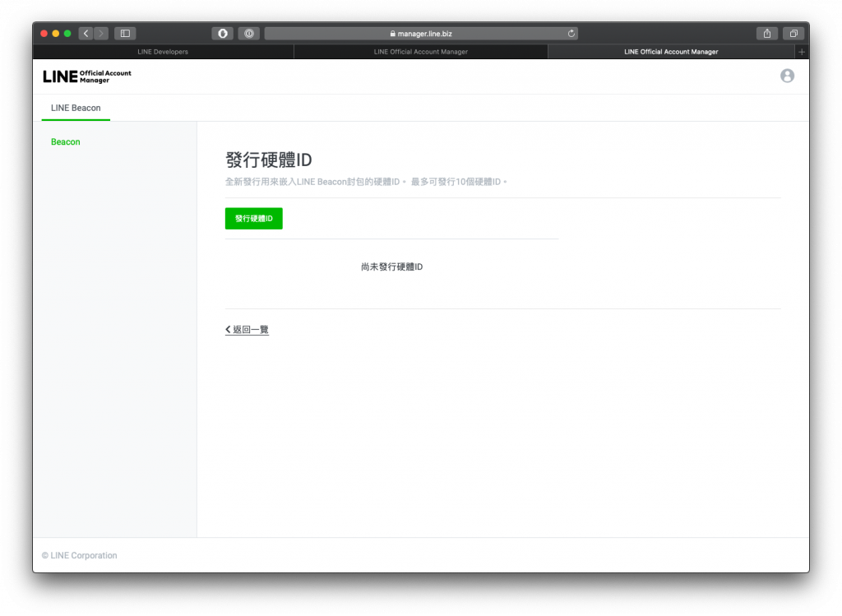Add a new tab with plus
Image resolution: width=842 pixels, height=616 pixels.
pos(801,52)
